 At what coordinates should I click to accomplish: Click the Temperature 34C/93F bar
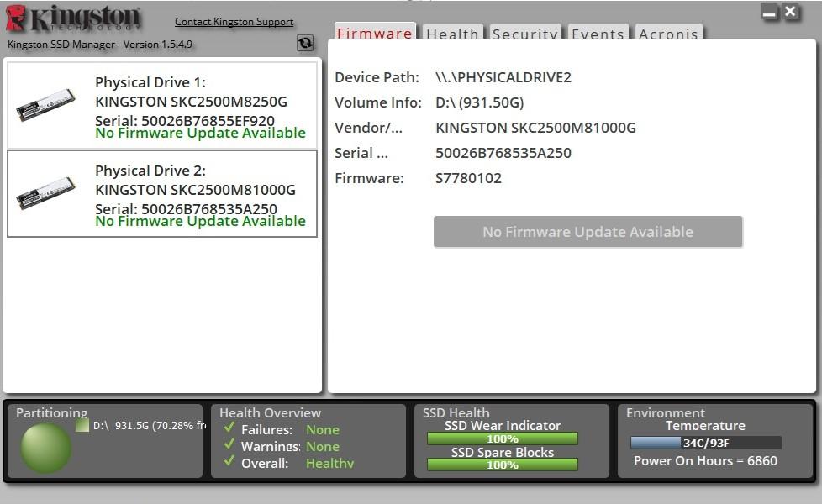pyautogui.click(x=706, y=443)
